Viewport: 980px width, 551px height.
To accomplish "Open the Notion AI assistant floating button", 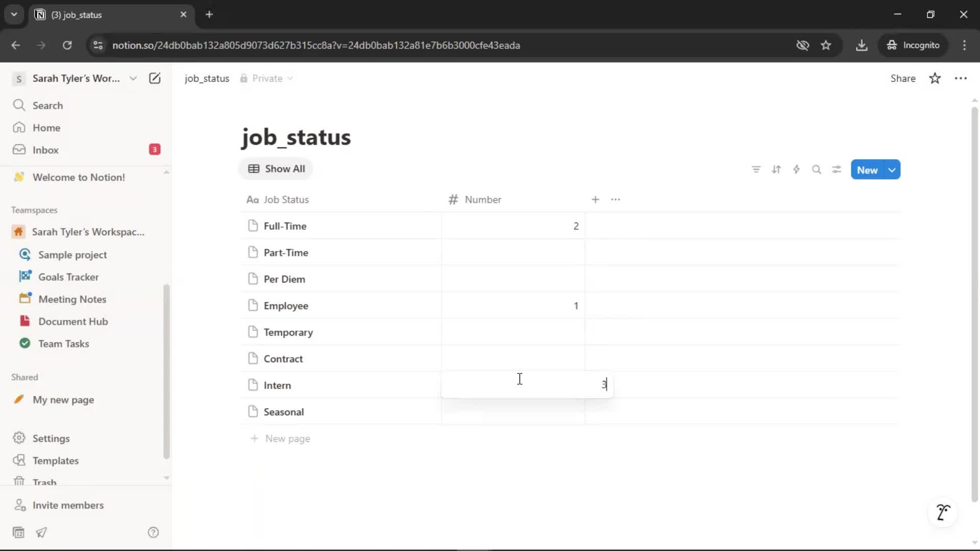I will [x=943, y=512].
